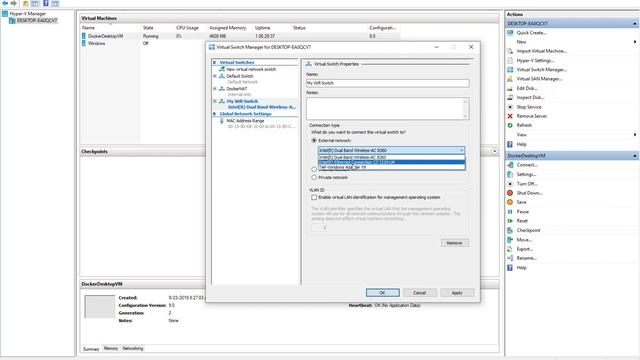Enable virtual LAN identification checkbox
The height and width of the screenshot is (360, 640).
[x=314, y=198]
